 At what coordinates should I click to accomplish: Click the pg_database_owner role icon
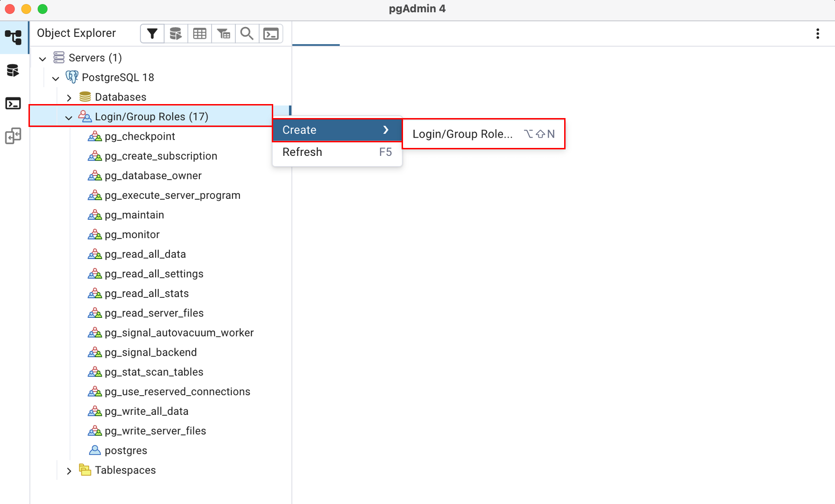[95, 175]
